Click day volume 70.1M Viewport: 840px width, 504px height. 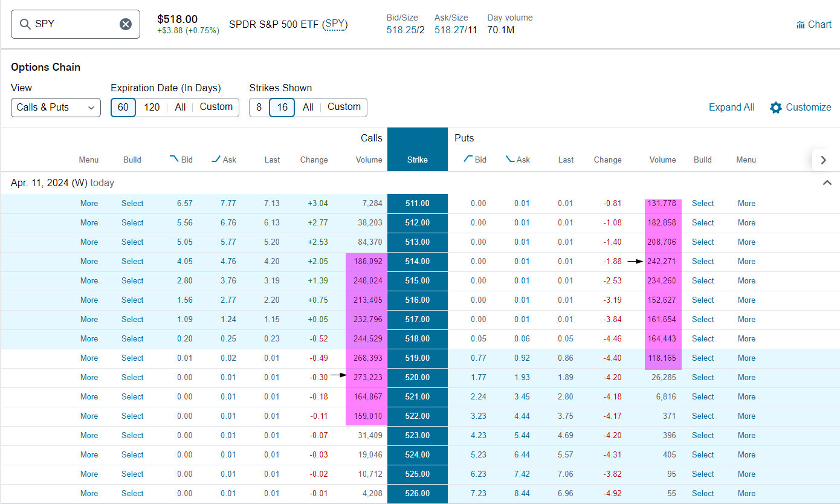501,30
